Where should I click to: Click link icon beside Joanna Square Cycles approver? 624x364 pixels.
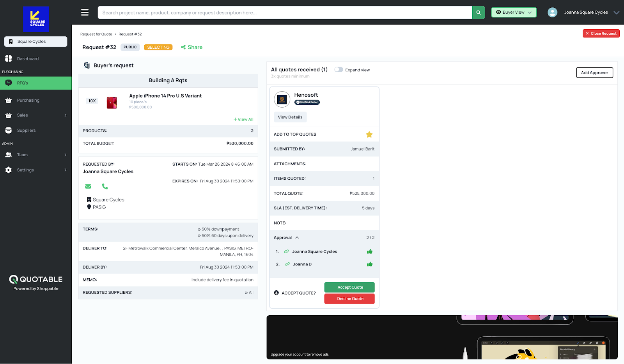tap(287, 251)
